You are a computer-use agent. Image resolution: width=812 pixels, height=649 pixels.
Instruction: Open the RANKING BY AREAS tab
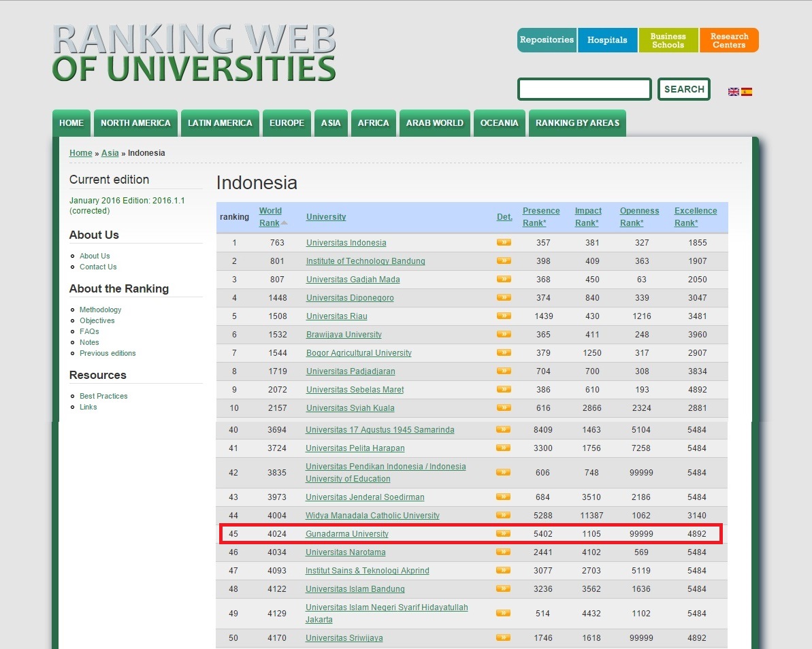(x=577, y=123)
